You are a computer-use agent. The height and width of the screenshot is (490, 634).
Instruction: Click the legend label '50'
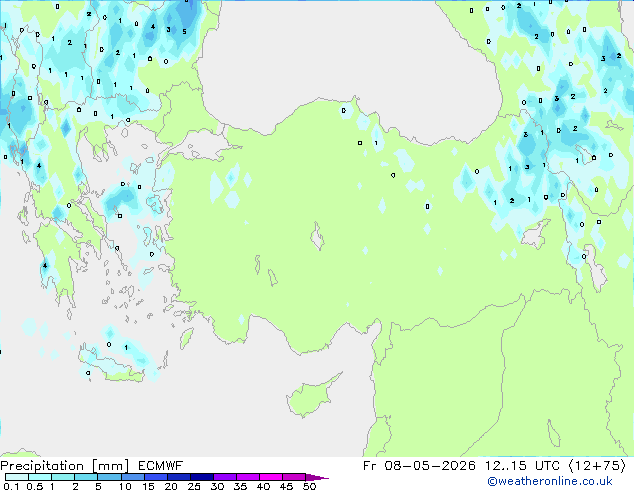[x=309, y=486]
